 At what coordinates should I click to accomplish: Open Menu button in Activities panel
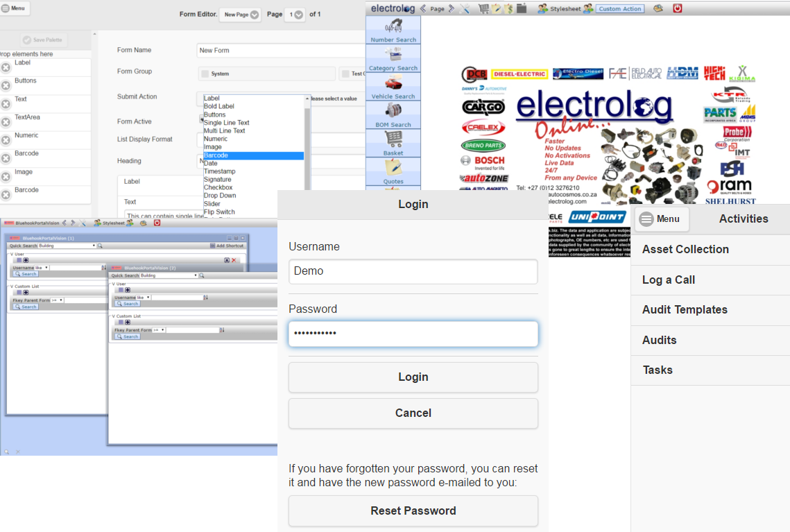[661, 219]
